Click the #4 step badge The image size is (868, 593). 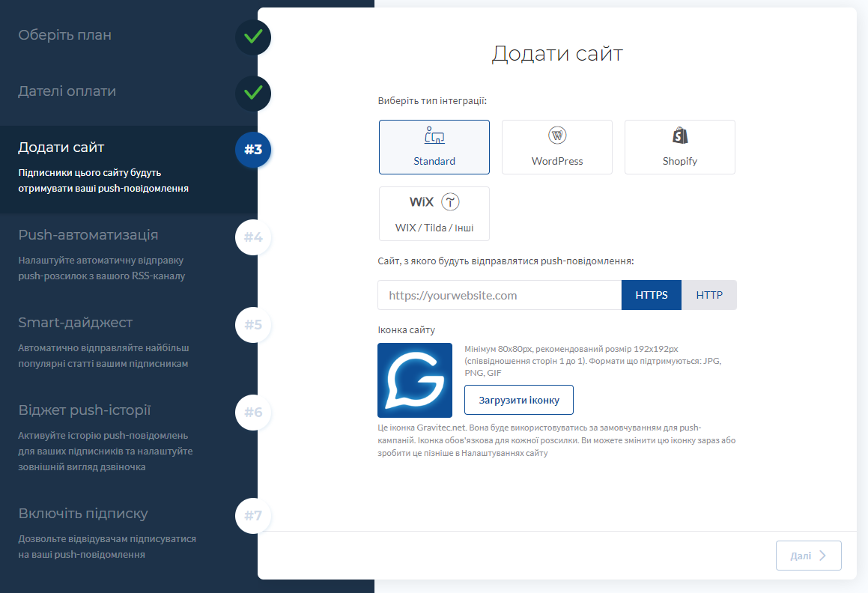coord(253,237)
